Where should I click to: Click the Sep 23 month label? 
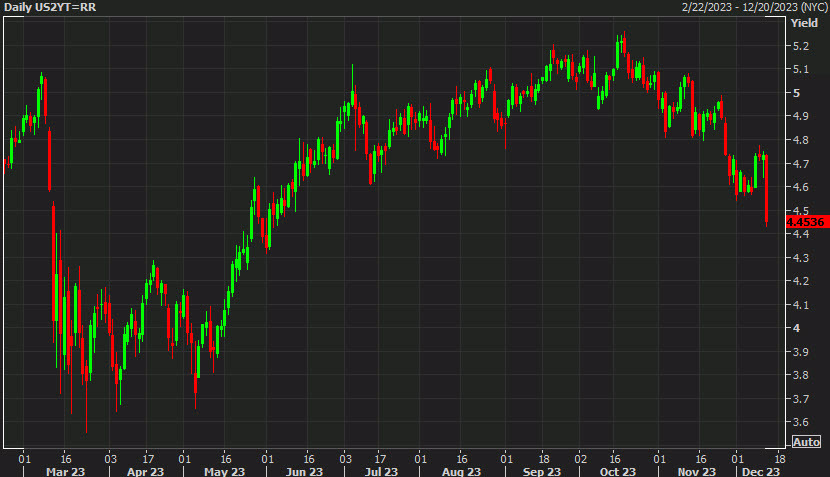pyautogui.click(x=542, y=471)
